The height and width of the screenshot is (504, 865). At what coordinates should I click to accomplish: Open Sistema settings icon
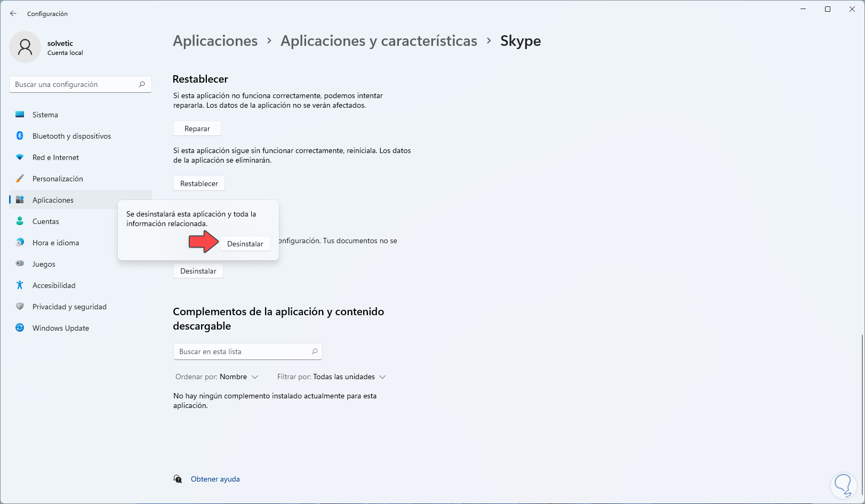(x=20, y=115)
